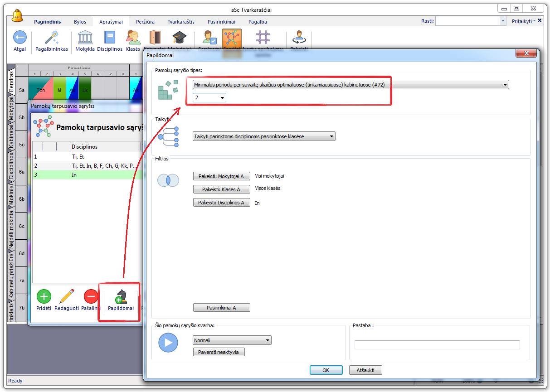Select the Kabinetų priežiūra vertical side tab

point(11,275)
